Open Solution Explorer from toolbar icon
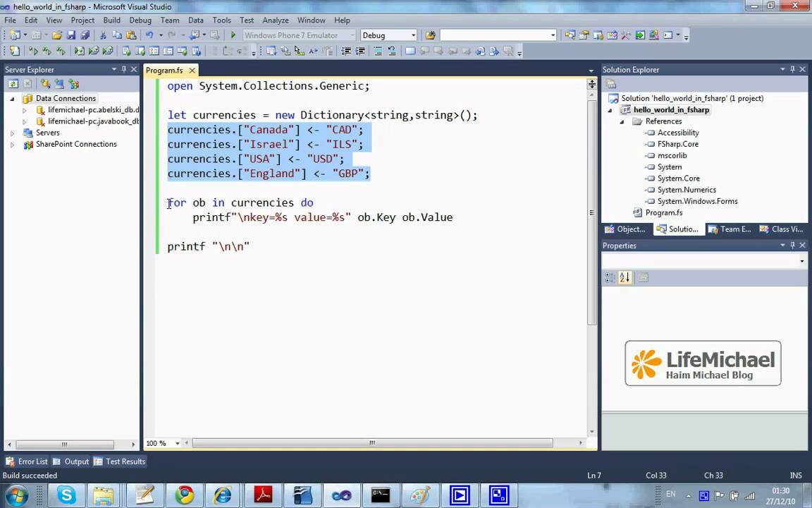812x508 pixels. click(570, 35)
